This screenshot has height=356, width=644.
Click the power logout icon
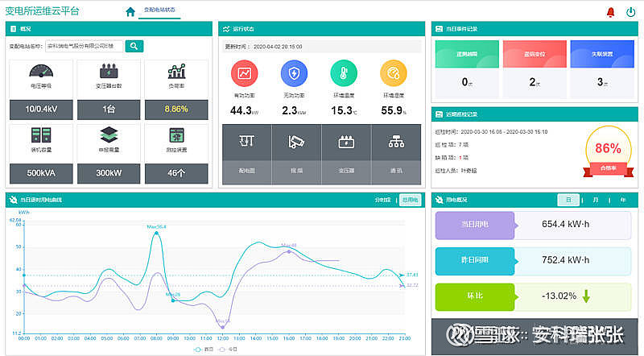(x=630, y=12)
